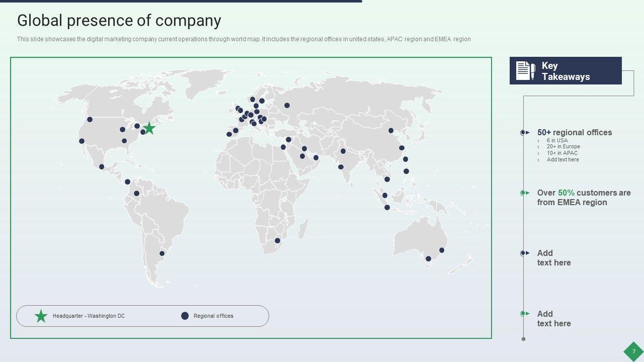
Task: Click the Headquarter - Washington DC label
Action: (x=89, y=316)
